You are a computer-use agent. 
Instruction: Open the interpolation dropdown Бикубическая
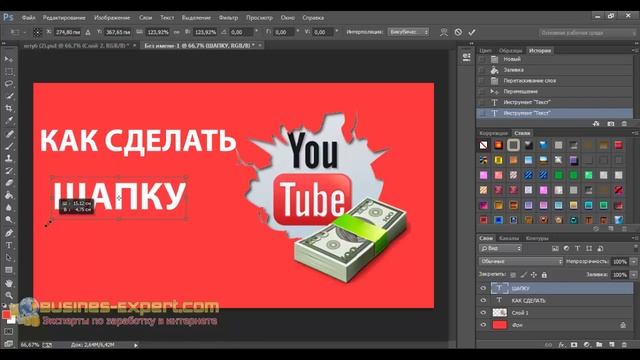(408, 32)
